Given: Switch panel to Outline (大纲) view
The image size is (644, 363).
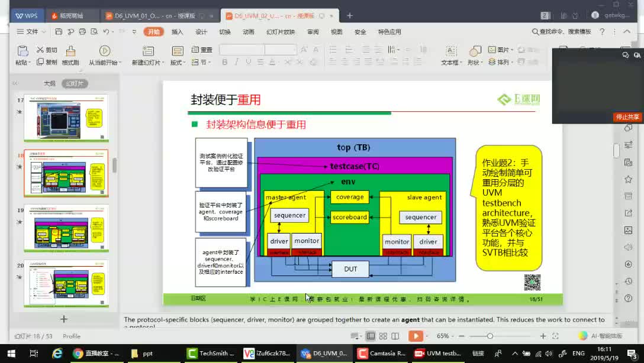Looking at the screenshot, I should coord(50,83).
